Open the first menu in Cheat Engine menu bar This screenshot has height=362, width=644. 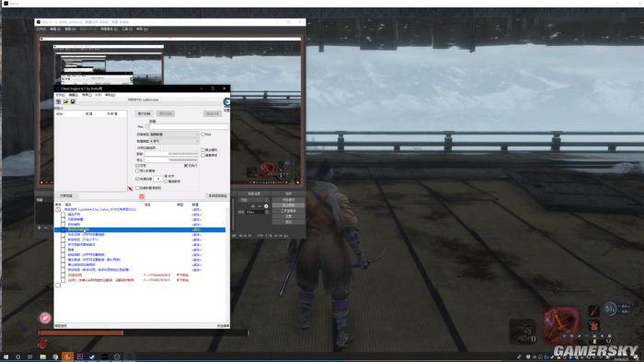(x=60, y=95)
